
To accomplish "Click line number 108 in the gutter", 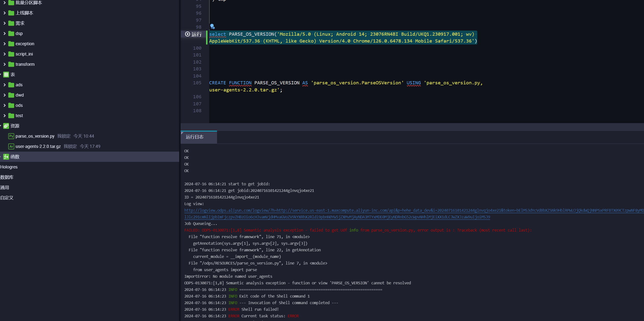I will pyautogui.click(x=197, y=111).
